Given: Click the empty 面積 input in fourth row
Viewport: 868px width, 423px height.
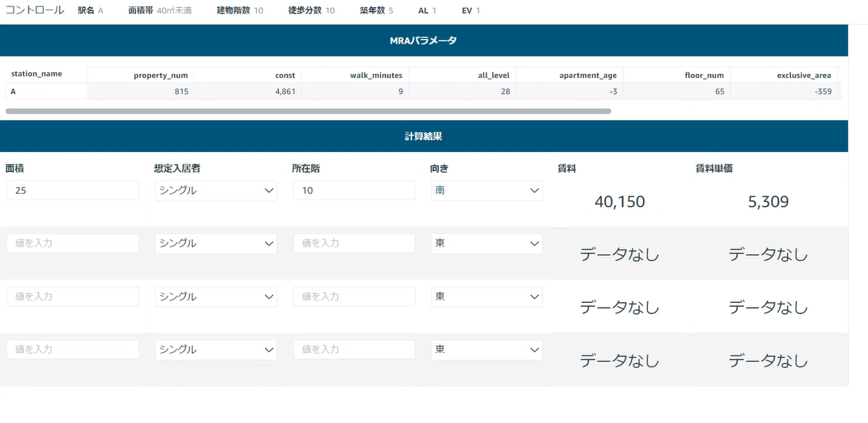Looking at the screenshot, I should (x=72, y=350).
